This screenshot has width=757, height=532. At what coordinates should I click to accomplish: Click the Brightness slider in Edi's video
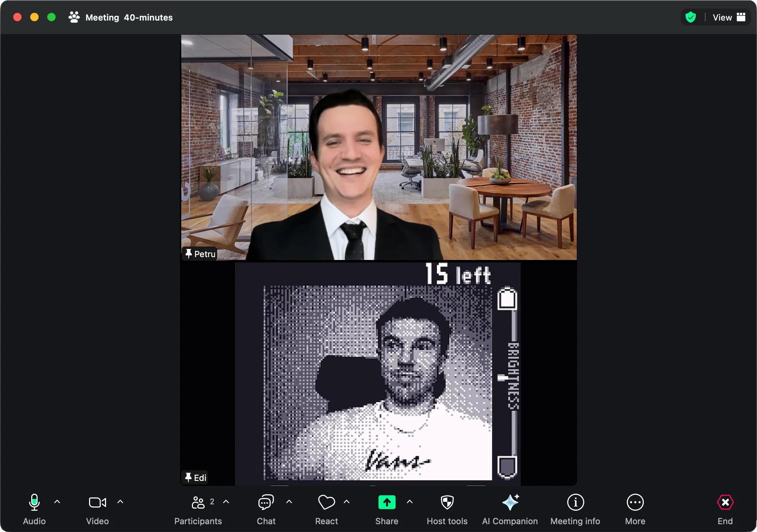503,378
